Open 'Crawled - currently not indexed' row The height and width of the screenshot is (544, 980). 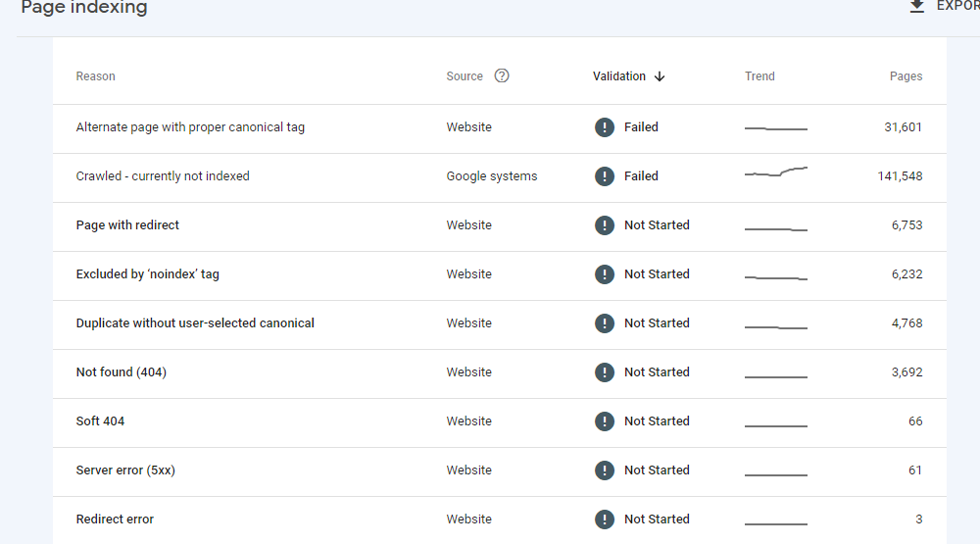[500, 177]
